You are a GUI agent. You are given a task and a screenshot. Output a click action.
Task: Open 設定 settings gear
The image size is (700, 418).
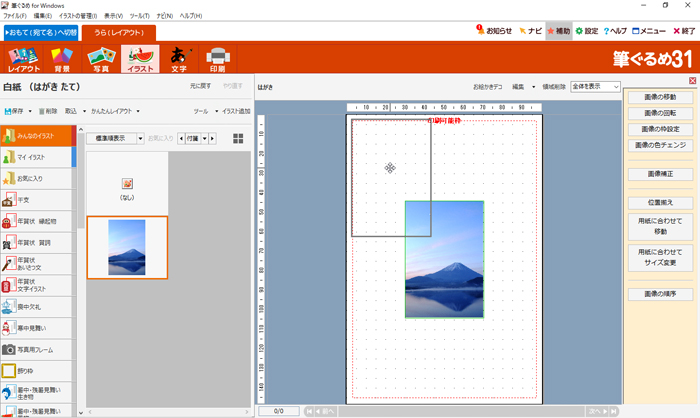[586, 31]
